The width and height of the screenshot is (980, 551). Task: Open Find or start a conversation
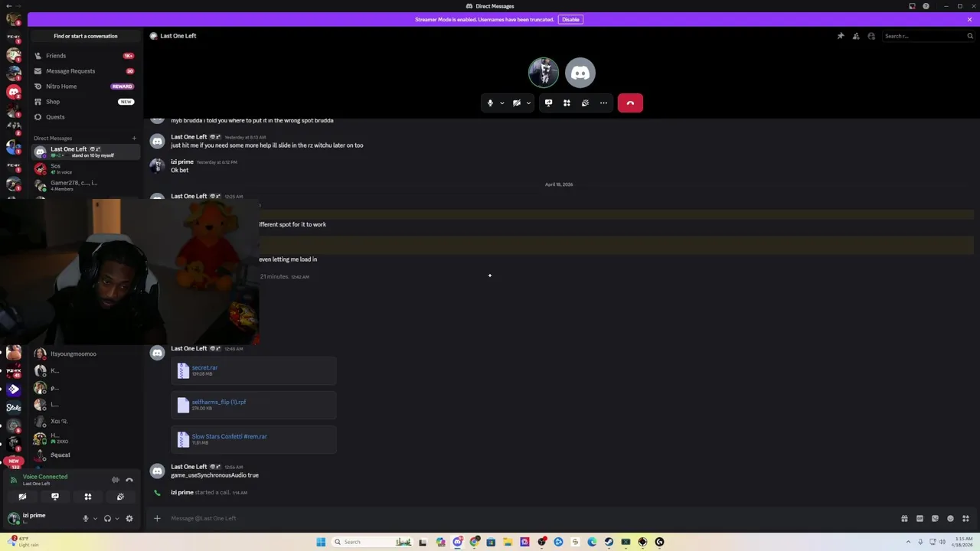pyautogui.click(x=86, y=36)
